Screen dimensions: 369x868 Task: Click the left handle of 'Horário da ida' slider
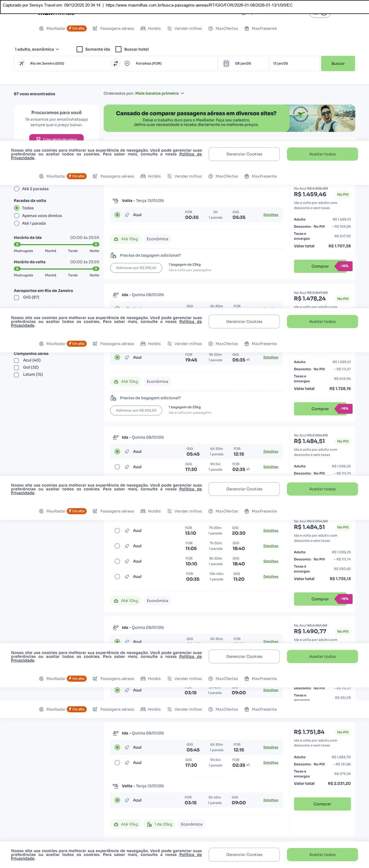pyautogui.click(x=17, y=244)
